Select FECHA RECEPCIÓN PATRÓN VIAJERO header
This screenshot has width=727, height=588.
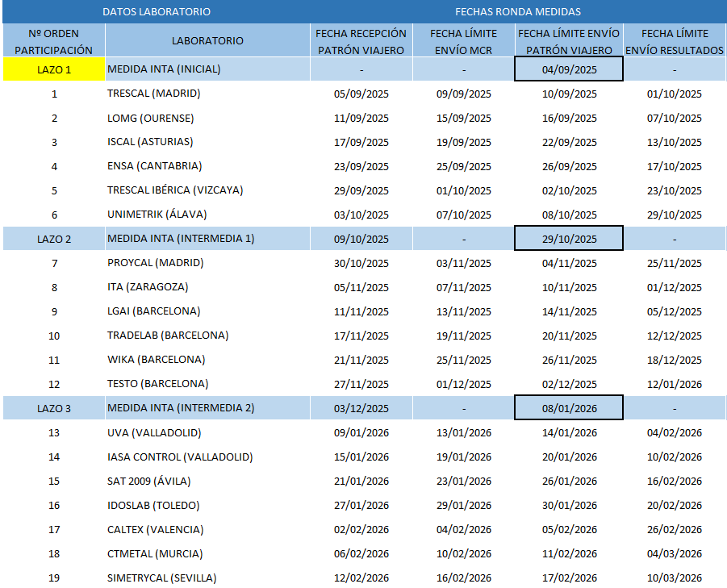click(x=361, y=41)
